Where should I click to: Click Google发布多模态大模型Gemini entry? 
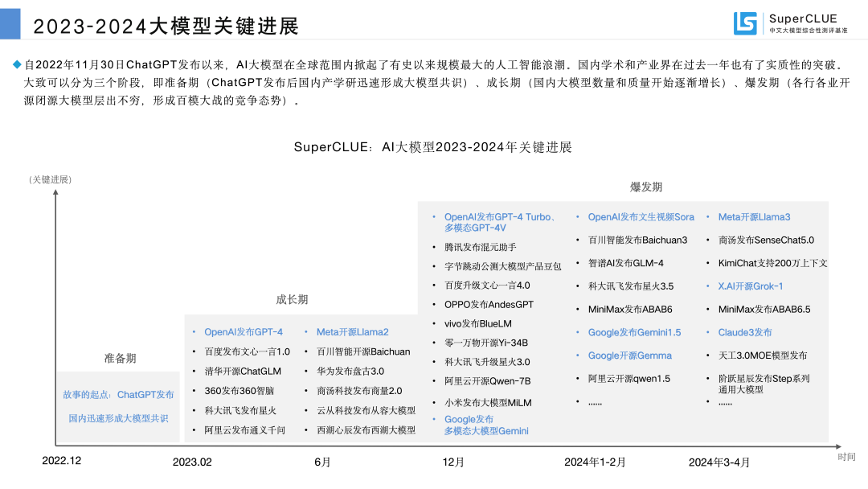coord(486,425)
